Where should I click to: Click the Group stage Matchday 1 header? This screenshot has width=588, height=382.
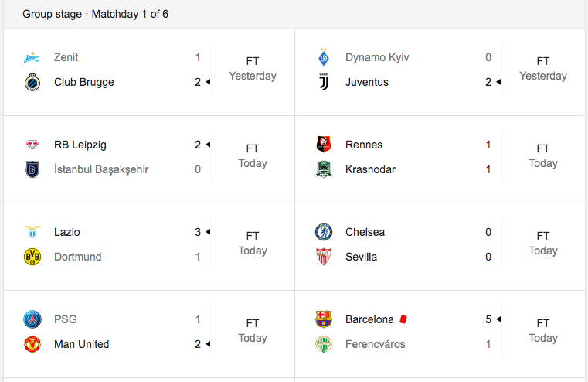[x=96, y=14]
